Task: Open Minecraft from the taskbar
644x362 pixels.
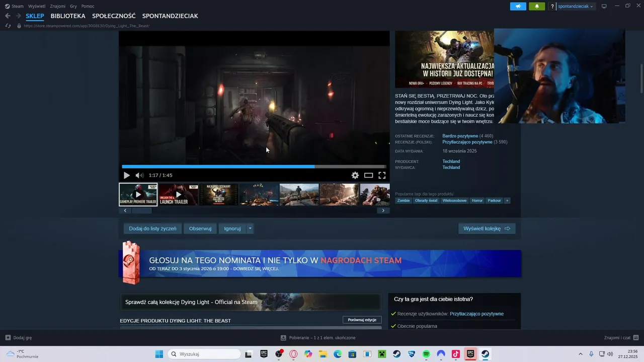Action: point(382,354)
